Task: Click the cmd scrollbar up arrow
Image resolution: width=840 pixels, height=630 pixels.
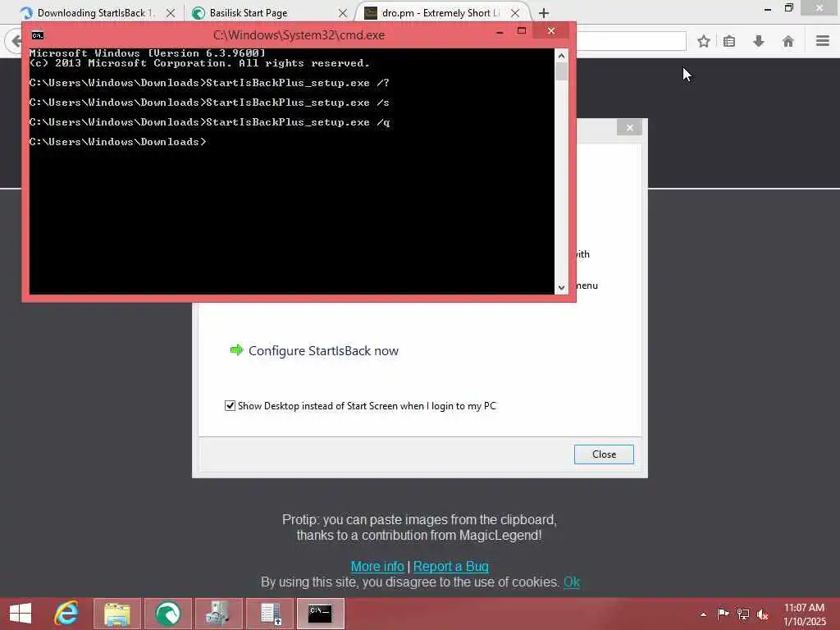Action: pos(561,56)
